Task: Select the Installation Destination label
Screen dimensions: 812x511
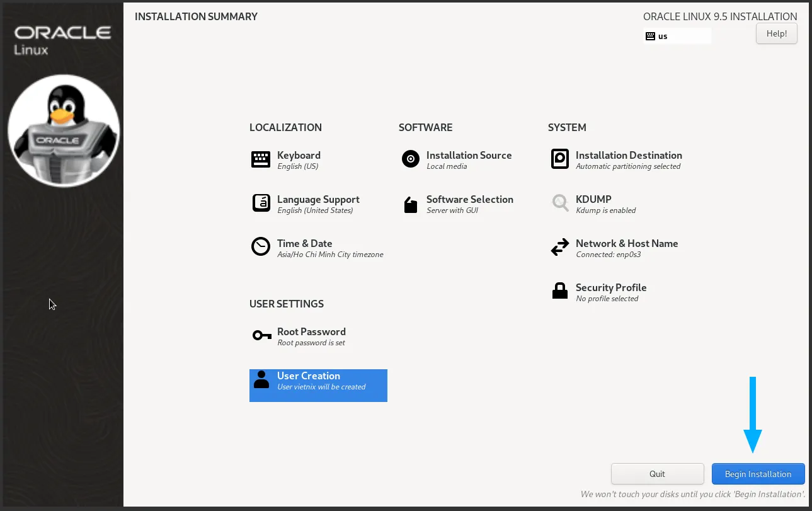Action: (x=628, y=156)
